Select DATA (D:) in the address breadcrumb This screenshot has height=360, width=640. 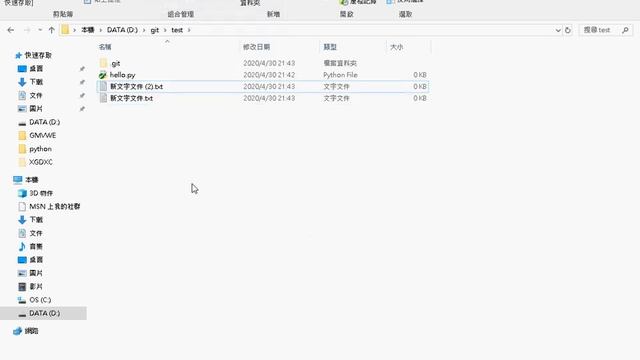pyautogui.click(x=122, y=30)
